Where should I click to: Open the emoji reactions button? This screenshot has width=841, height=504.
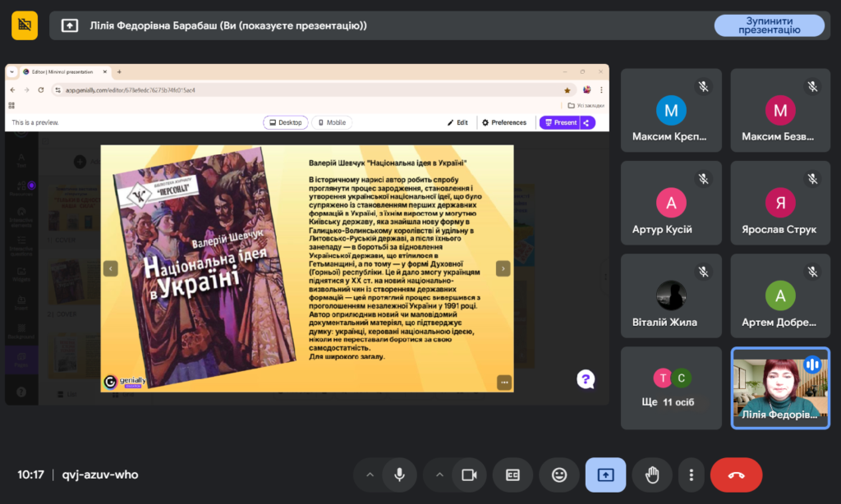[x=559, y=474]
